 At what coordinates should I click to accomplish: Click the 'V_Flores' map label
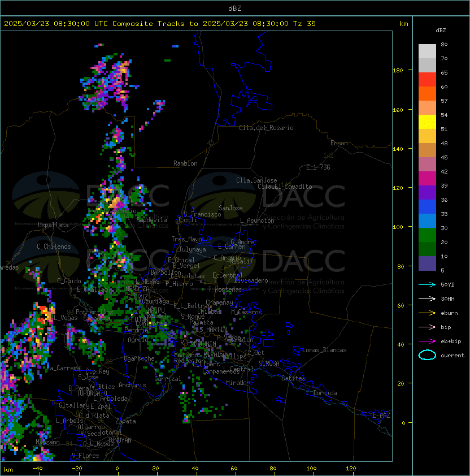(85, 456)
